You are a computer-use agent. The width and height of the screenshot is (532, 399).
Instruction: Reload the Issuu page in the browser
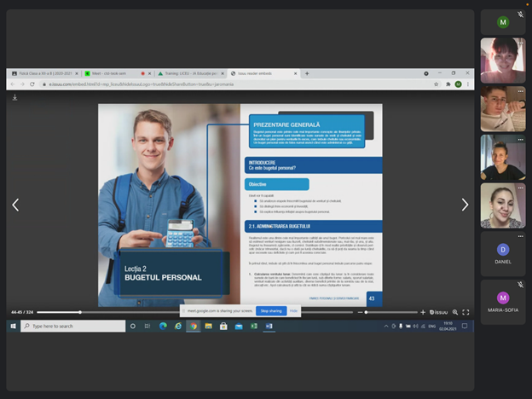(x=32, y=84)
